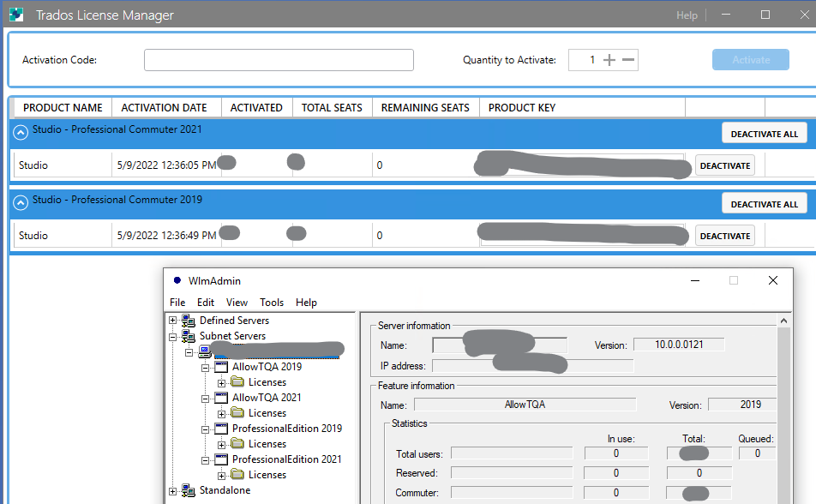
Task: Open Help in Trados License Manager
Action: tap(687, 15)
